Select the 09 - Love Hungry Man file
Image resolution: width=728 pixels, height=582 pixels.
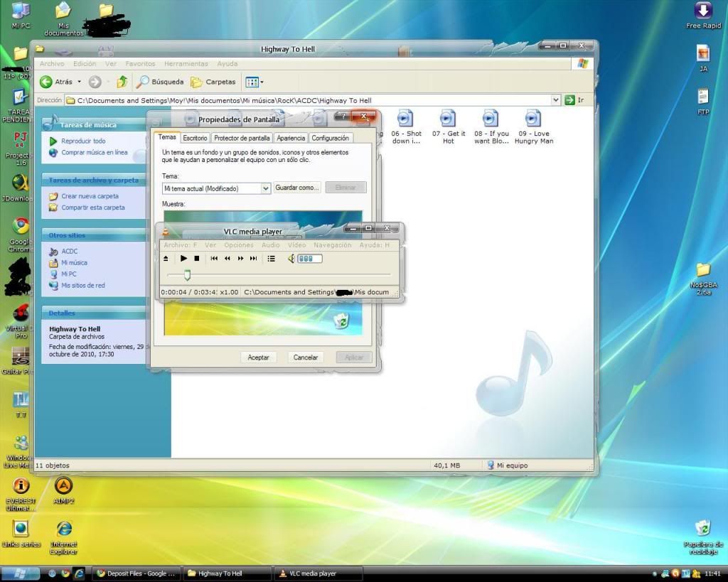pos(534,126)
